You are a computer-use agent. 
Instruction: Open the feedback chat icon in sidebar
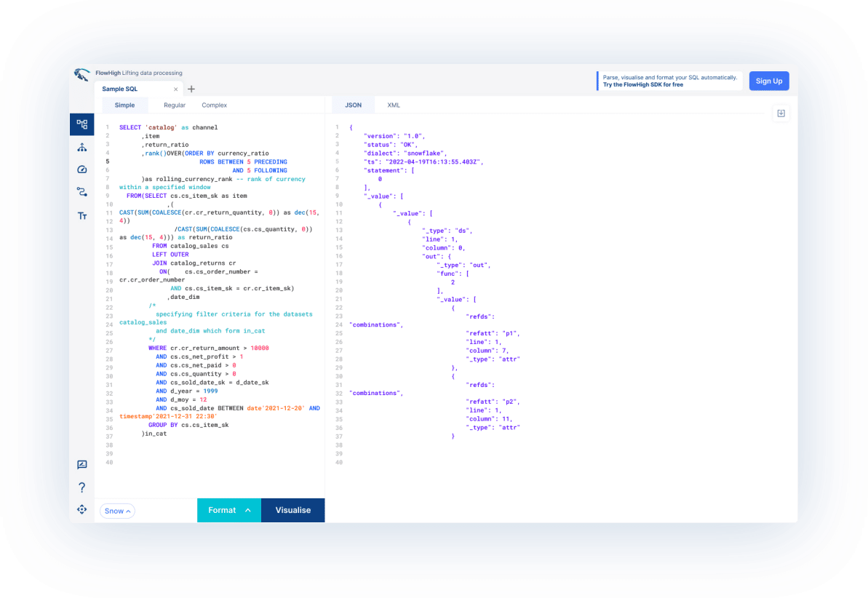[x=82, y=465]
